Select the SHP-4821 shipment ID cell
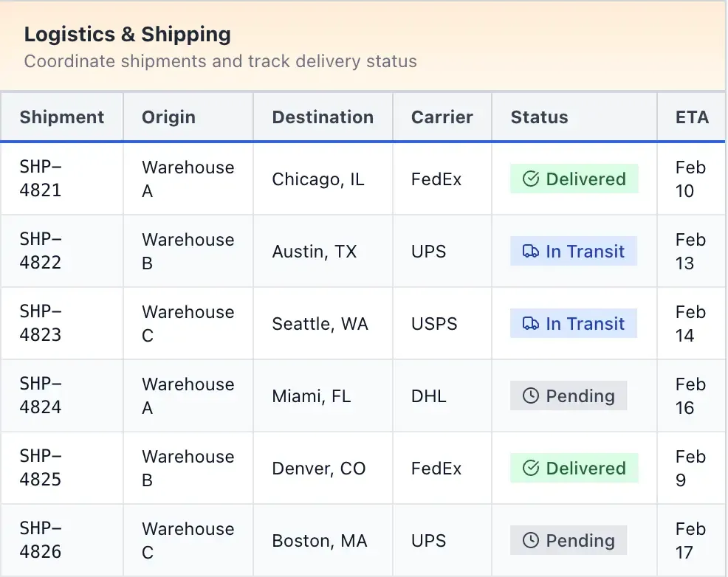Viewport: 728px width, 577px height. pos(41,179)
